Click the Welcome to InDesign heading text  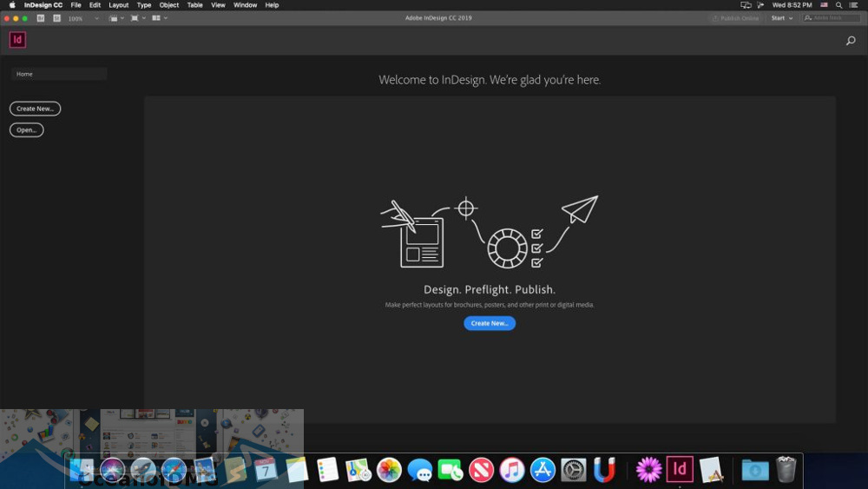point(490,80)
